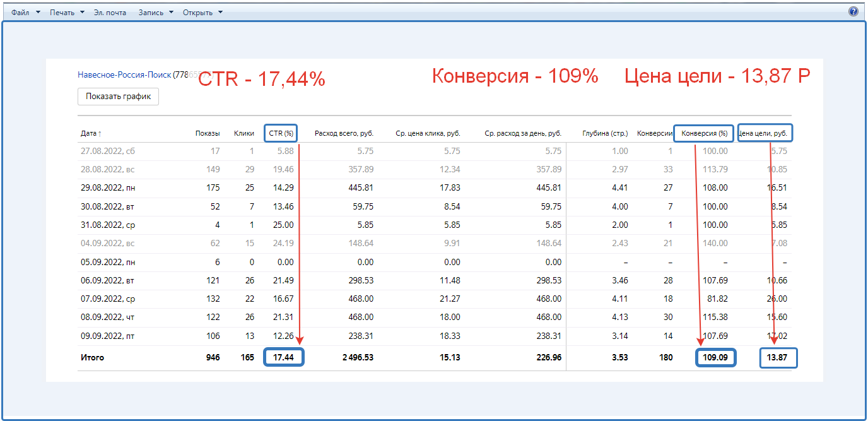
Task: Click Эл. почта menu item
Action: (x=110, y=12)
